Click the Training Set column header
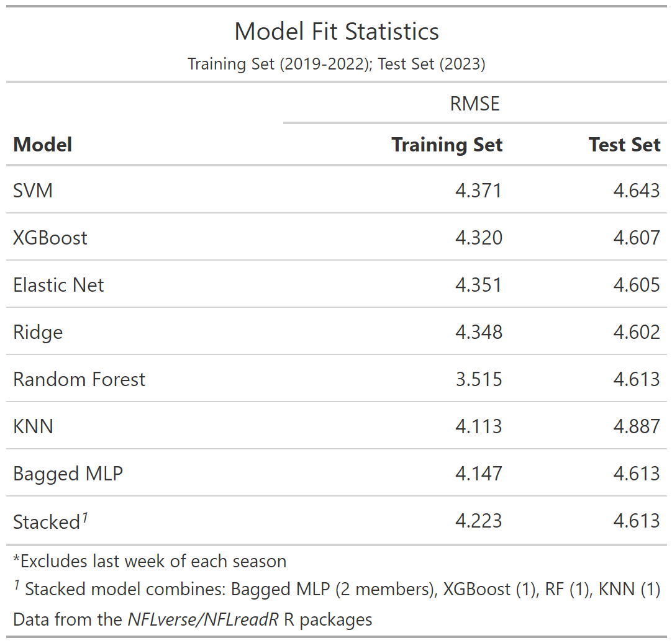The height and width of the screenshot is (643, 672). click(447, 145)
